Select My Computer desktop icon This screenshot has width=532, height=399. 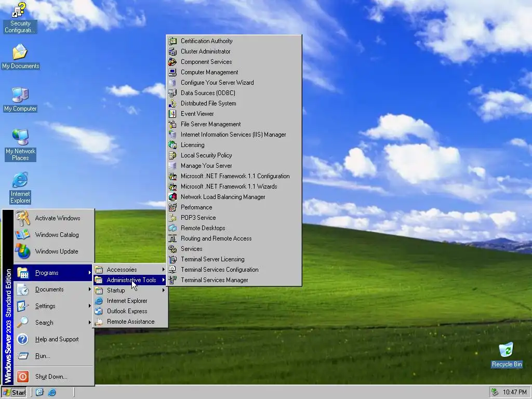coord(20,99)
